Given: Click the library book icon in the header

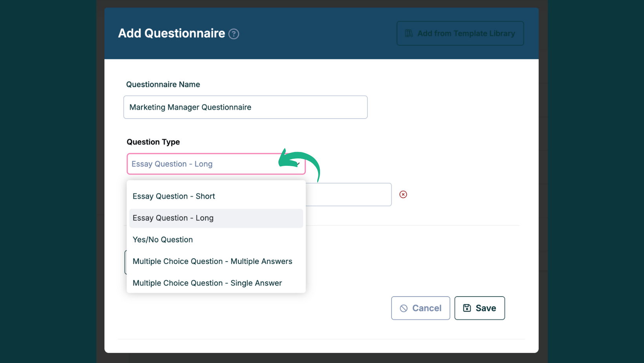Looking at the screenshot, I should point(409,33).
